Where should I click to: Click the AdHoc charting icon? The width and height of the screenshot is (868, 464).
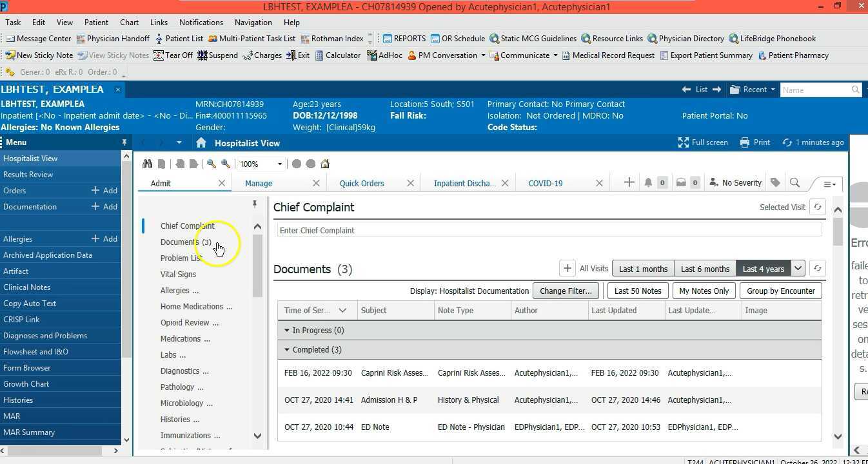click(x=385, y=55)
